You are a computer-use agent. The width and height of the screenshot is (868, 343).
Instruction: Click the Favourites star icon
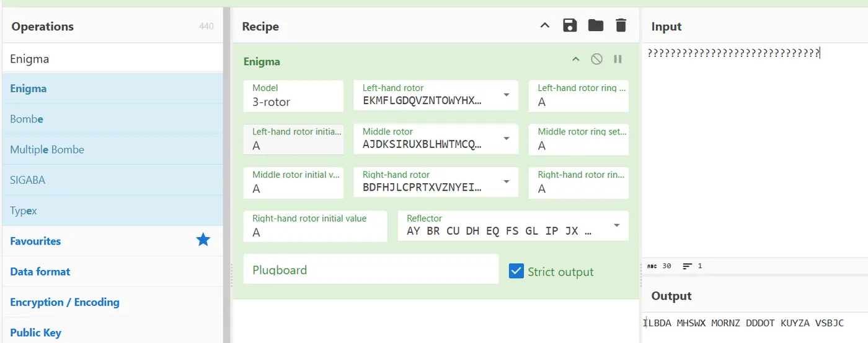click(x=203, y=240)
